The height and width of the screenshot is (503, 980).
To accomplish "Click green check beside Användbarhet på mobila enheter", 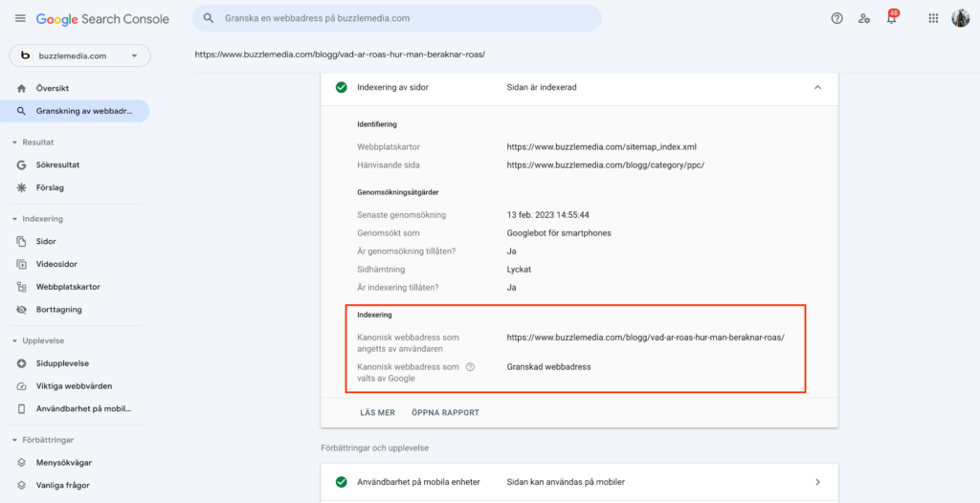I will [342, 482].
